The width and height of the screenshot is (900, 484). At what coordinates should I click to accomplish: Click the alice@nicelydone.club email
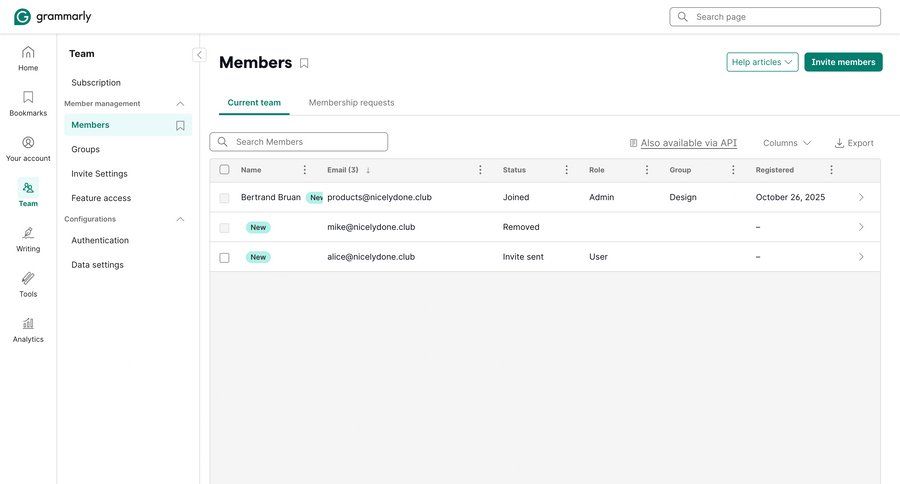coord(371,257)
